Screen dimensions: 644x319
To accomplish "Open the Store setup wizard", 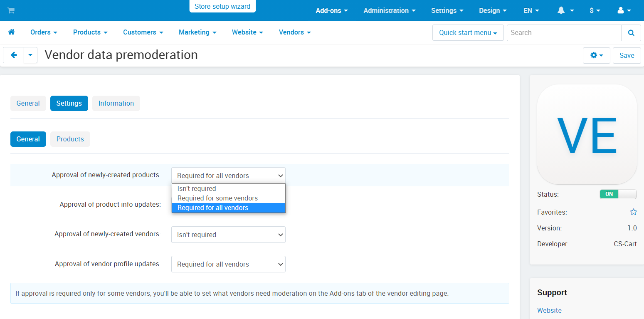I will [222, 6].
